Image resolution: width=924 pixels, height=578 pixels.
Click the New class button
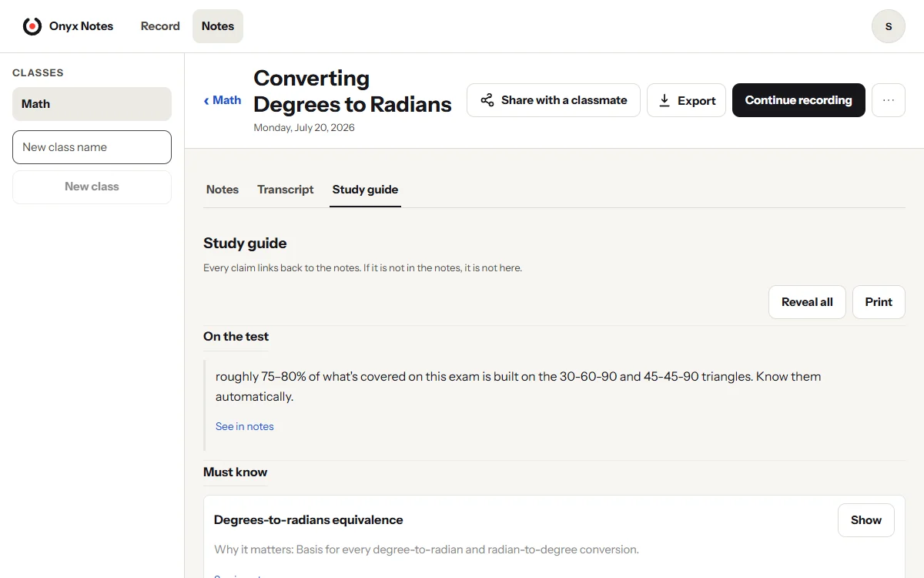pyautogui.click(x=92, y=187)
